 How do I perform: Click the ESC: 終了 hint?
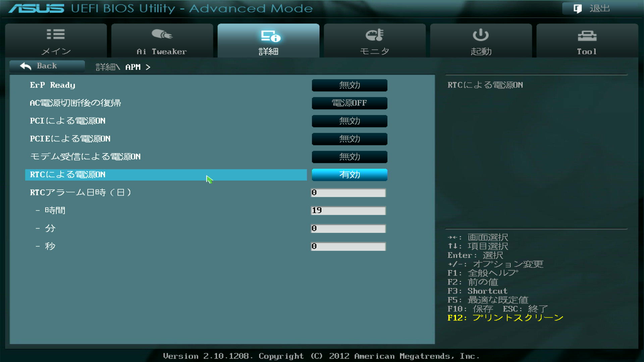point(525,309)
